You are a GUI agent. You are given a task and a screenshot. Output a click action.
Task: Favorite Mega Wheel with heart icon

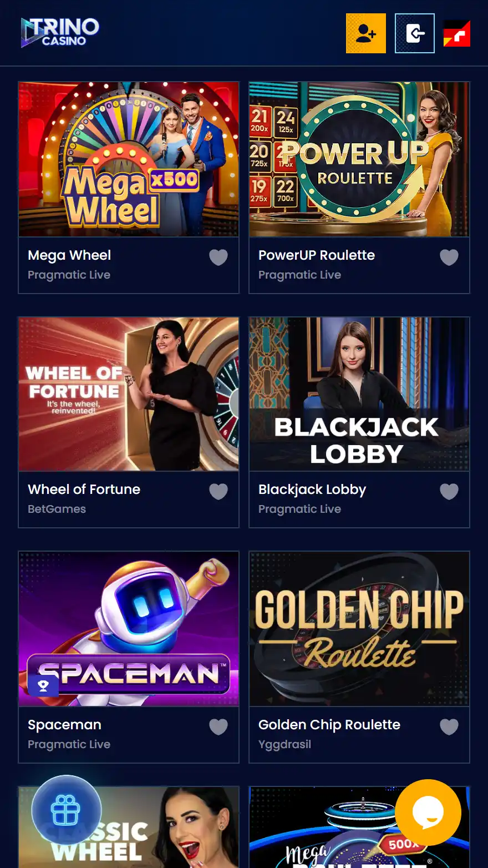point(218,257)
